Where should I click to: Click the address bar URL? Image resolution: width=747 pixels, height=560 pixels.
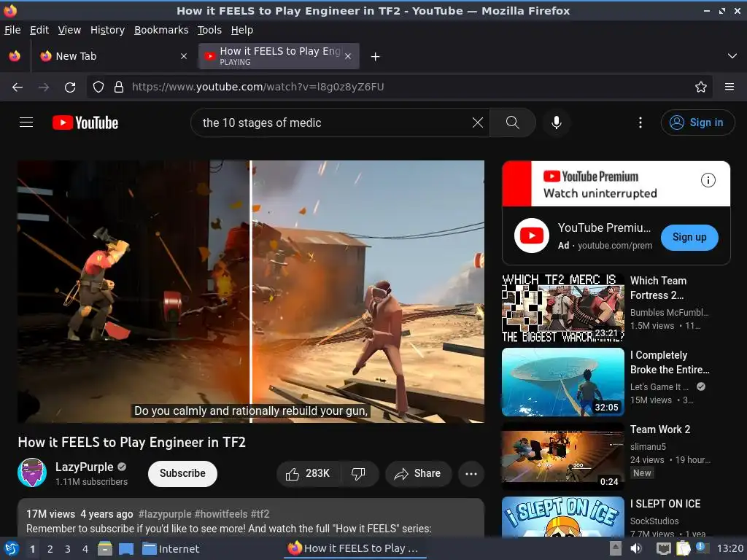(258, 87)
